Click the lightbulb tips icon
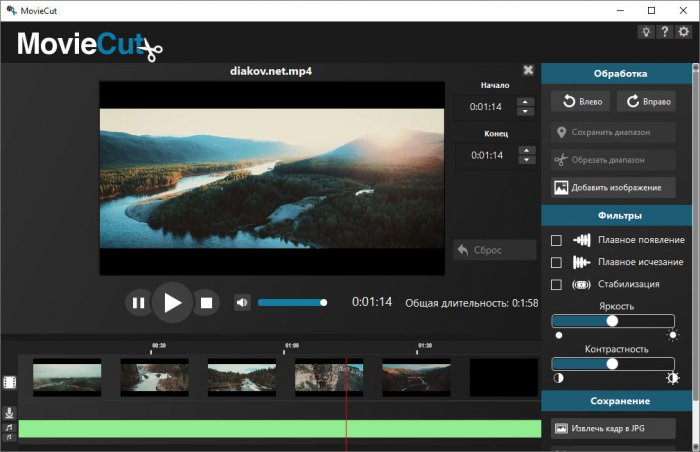This screenshot has width=700, height=452. coord(647,32)
